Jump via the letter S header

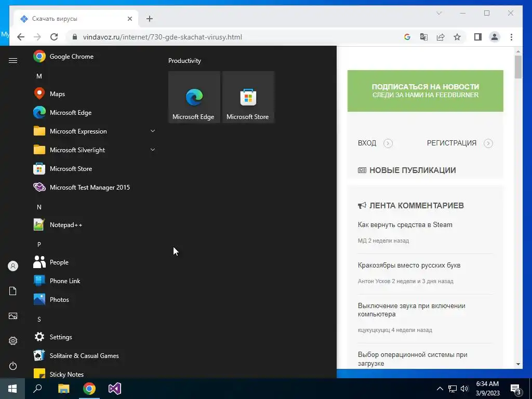coord(39,320)
